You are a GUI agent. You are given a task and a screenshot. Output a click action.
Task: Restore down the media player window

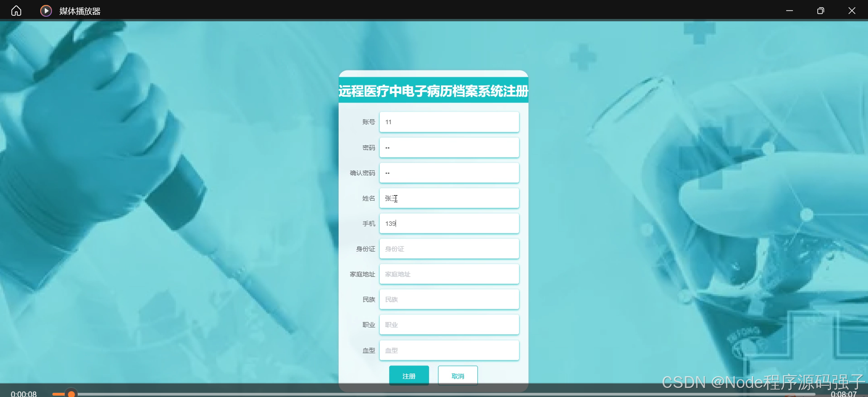(x=821, y=10)
